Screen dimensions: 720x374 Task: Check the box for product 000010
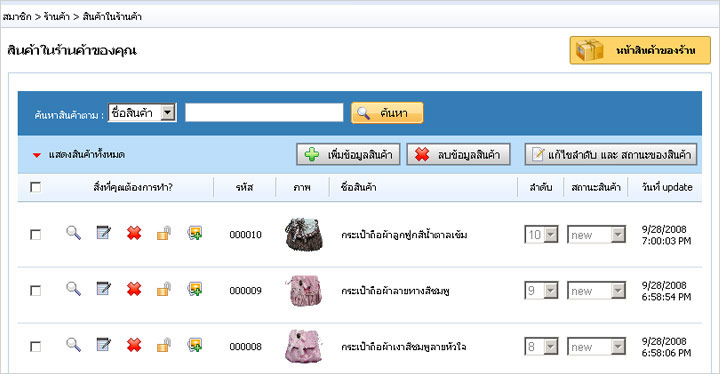(x=35, y=235)
